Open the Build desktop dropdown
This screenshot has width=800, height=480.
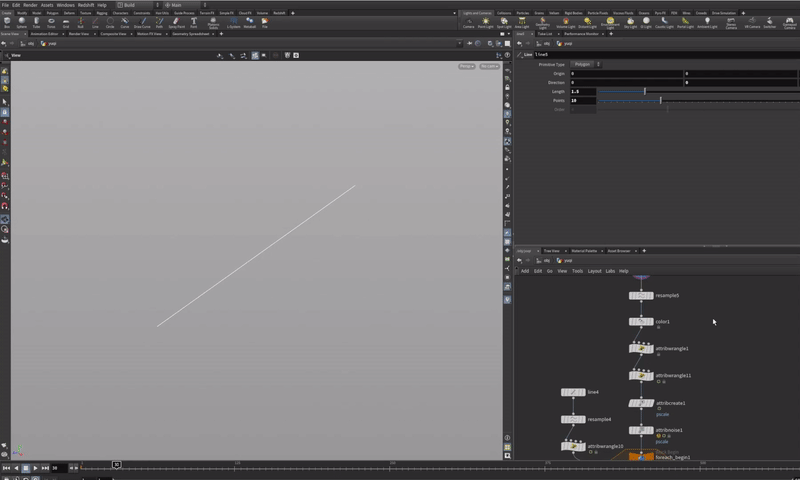tap(138, 5)
